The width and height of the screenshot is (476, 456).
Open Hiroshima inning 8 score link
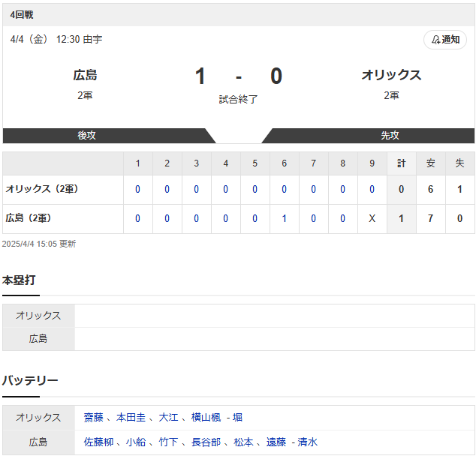(x=342, y=218)
